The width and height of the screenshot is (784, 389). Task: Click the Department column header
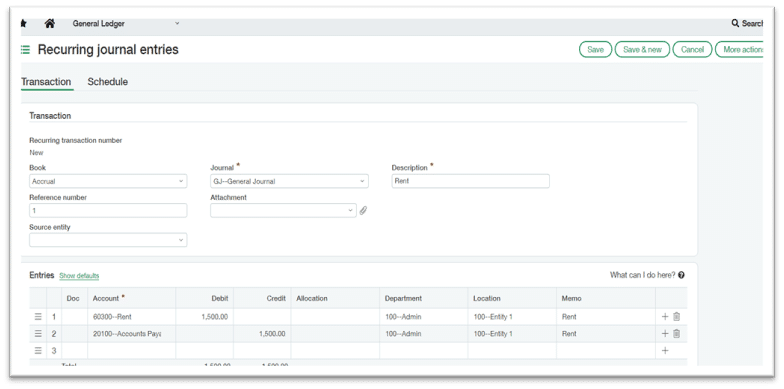click(424, 298)
